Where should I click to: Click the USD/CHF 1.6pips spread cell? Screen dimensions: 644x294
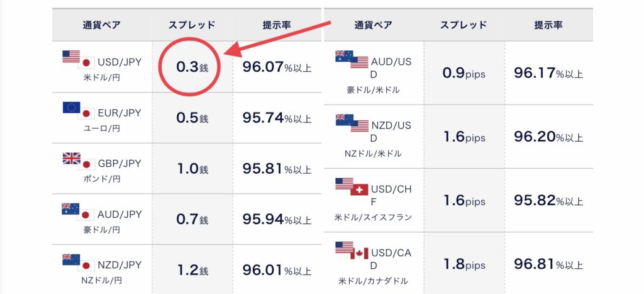[464, 201]
